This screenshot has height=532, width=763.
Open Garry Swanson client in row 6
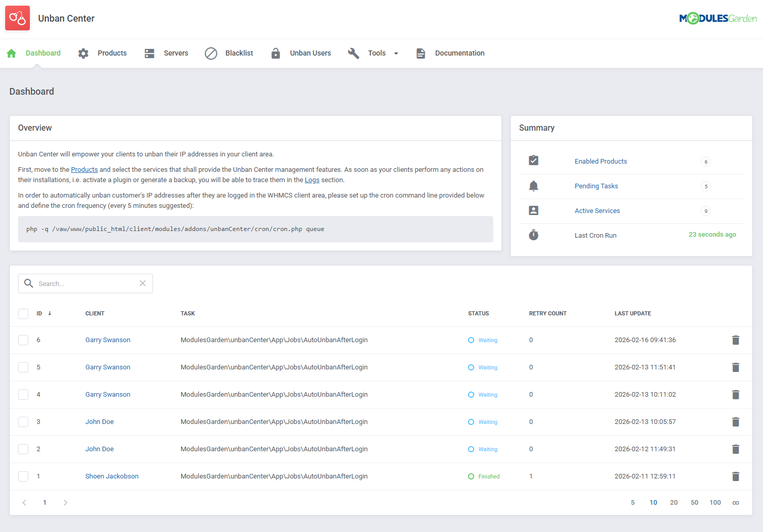[108, 340]
